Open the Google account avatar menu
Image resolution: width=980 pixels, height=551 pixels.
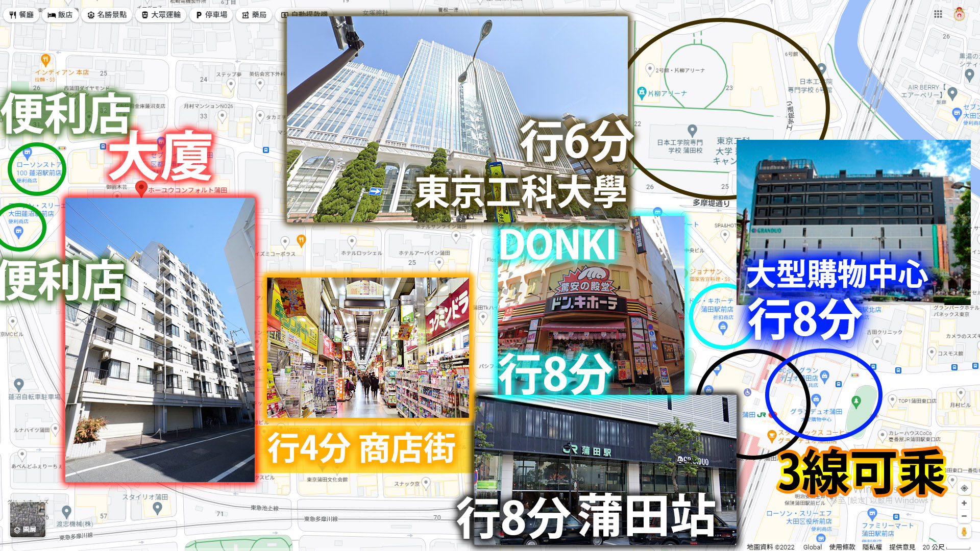tap(960, 14)
